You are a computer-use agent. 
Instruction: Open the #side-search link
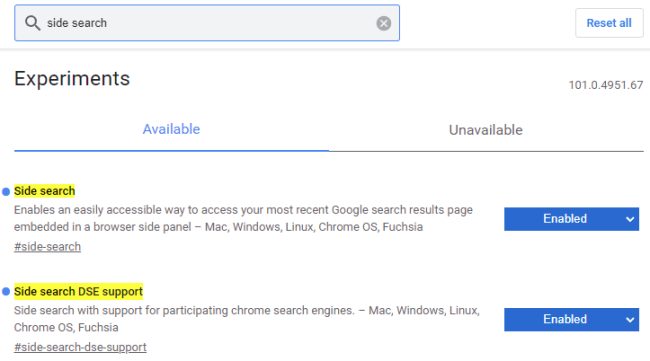47,247
